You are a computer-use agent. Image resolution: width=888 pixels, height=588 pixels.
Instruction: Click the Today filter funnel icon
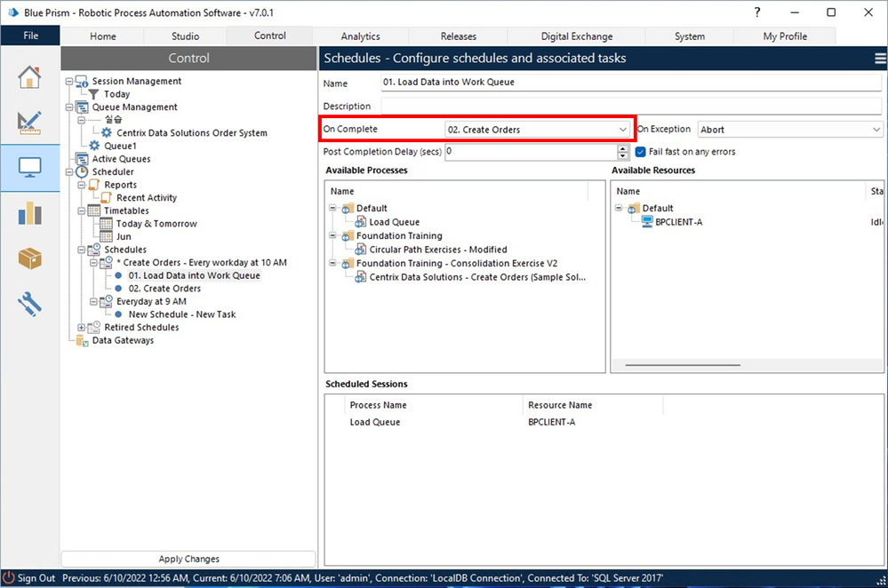(x=94, y=94)
